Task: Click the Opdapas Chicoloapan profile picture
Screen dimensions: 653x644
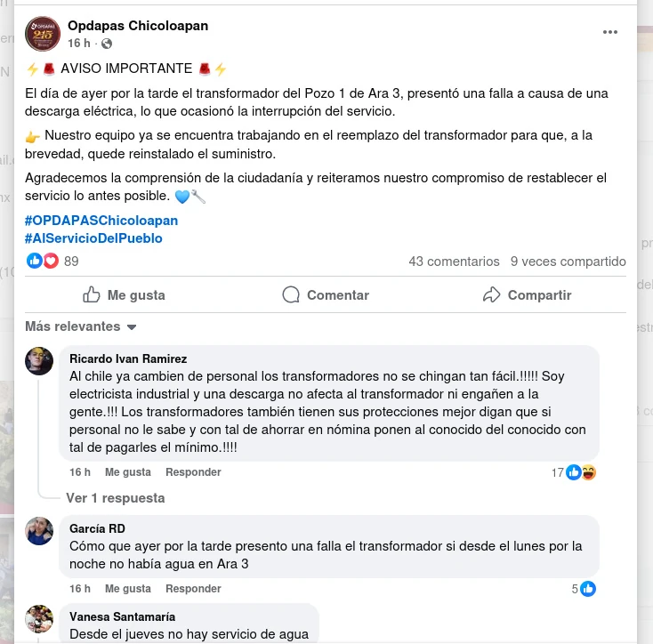Action: [43, 34]
